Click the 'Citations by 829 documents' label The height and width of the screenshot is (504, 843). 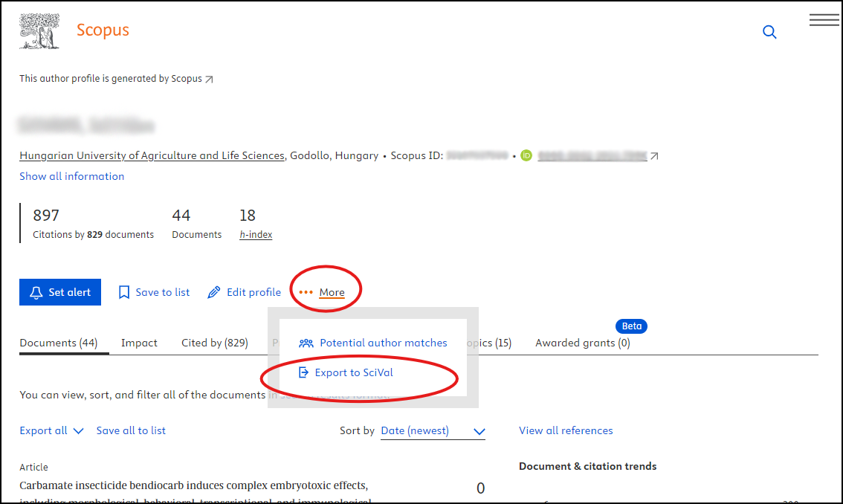coord(93,234)
